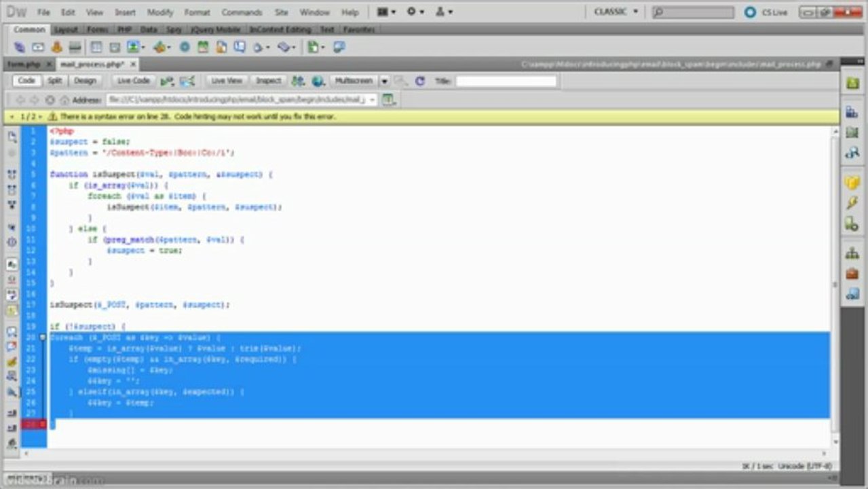868x489 pixels.
Task: Open the Extend Dreamweaver gear dropdown
Action: click(415, 12)
